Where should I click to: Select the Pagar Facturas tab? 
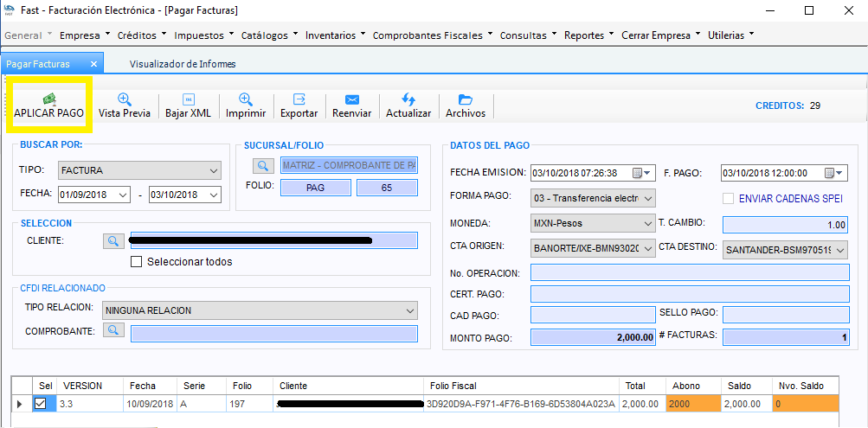pyautogui.click(x=38, y=64)
